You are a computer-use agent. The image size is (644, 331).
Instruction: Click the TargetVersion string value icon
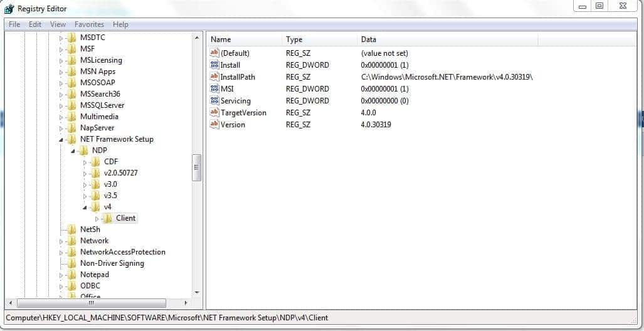214,112
